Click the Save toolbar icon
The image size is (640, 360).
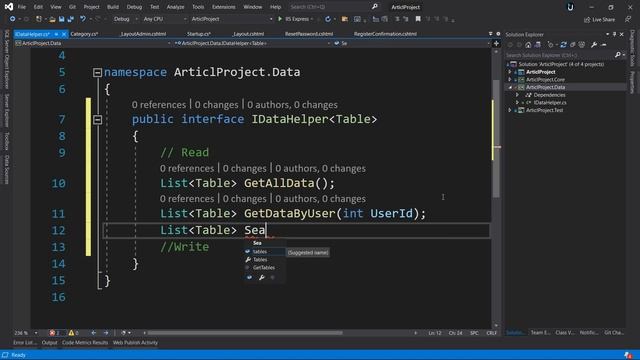[62, 19]
